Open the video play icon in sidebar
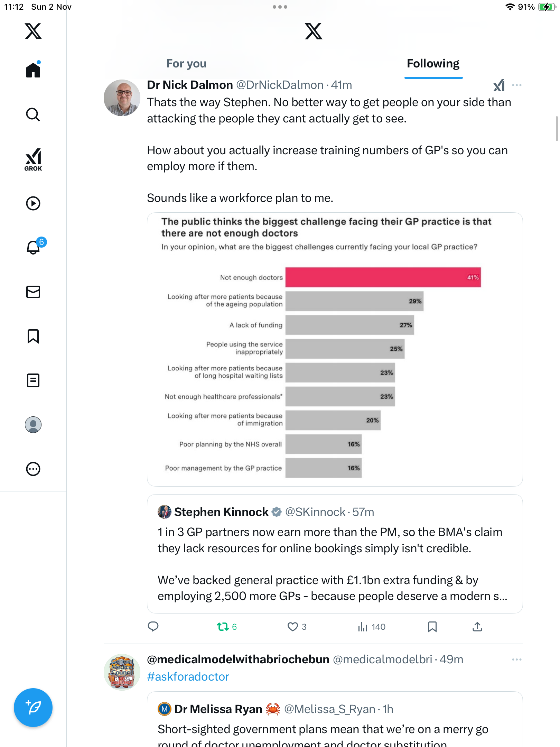Image resolution: width=560 pixels, height=747 pixels. 33,203
